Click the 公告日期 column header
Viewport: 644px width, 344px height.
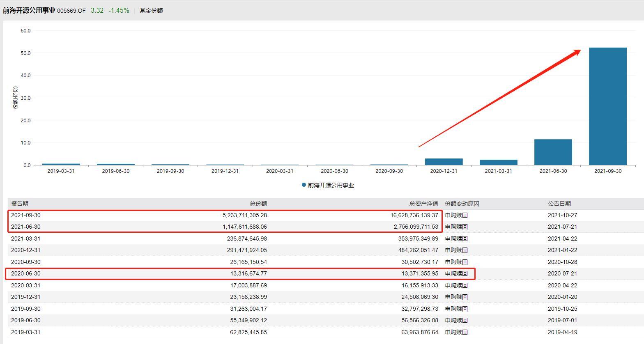[x=559, y=204]
